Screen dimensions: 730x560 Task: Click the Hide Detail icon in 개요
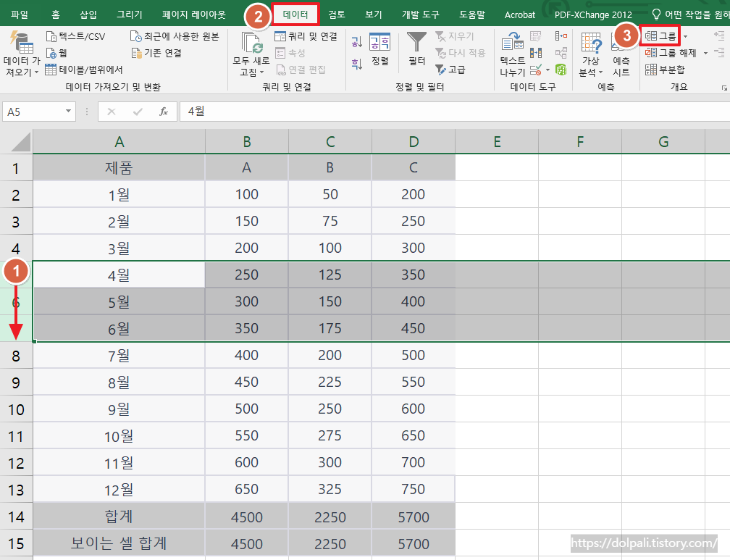(x=719, y=51)
